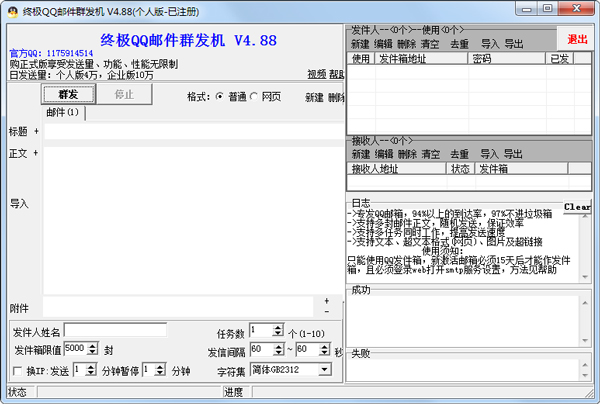
Task: Click the 官方QQ: 1175914514 text
Action: 51,53
